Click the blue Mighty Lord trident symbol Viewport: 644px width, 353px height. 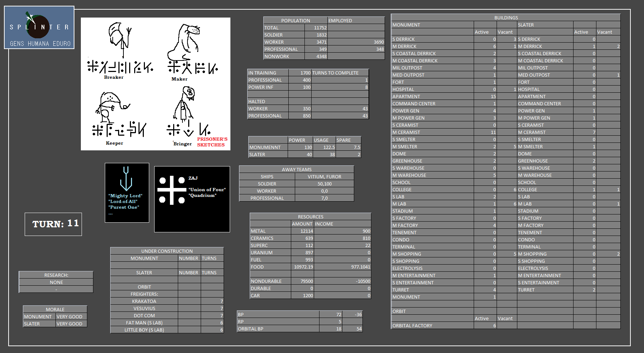pyautogui.click(x=126, y=178)
